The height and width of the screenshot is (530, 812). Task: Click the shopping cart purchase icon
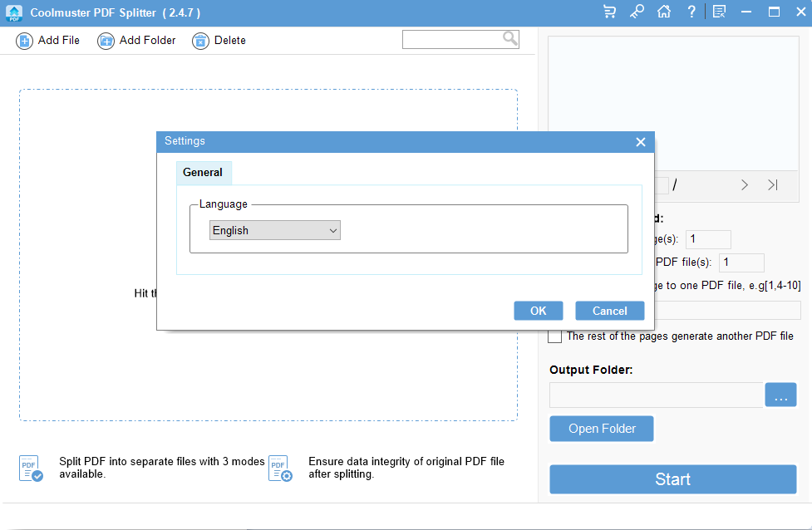pos(610,12)
